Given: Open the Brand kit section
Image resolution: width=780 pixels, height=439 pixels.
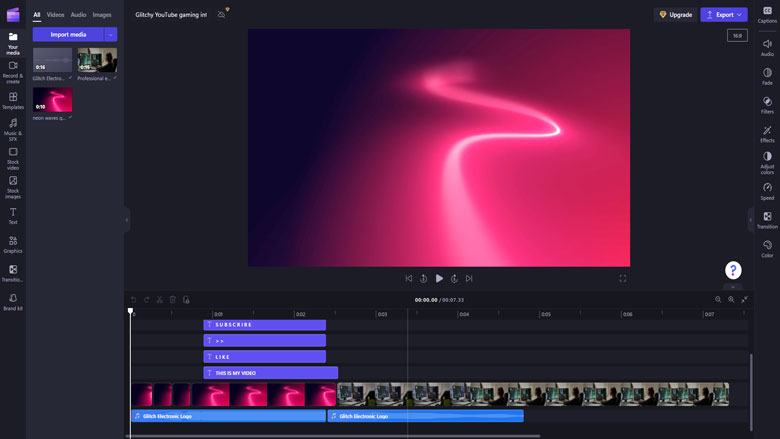Looking at the screenshot, I should click(13, 302).
